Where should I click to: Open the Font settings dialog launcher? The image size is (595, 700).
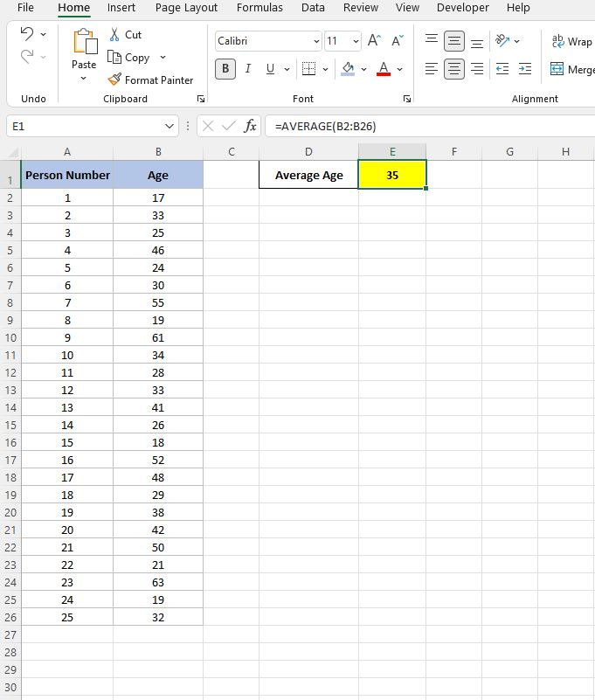pos(406,99)
